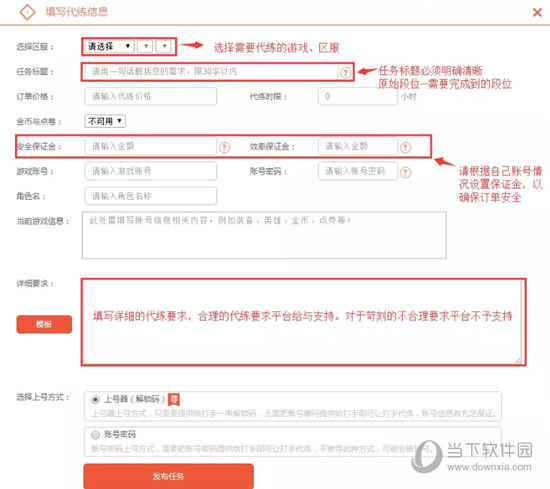Click the 选择区服 label
The image size is (550, 489).
click(x=35, y=47)
